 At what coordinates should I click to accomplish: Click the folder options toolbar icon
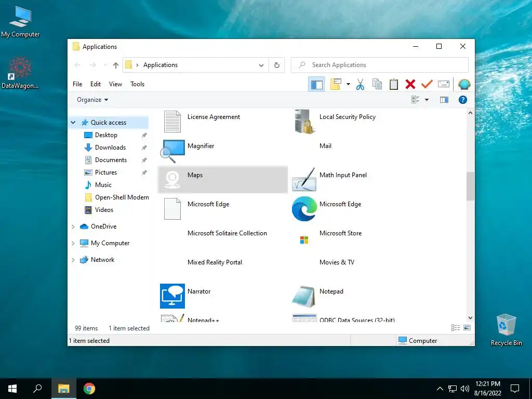(x=335, y=84)
